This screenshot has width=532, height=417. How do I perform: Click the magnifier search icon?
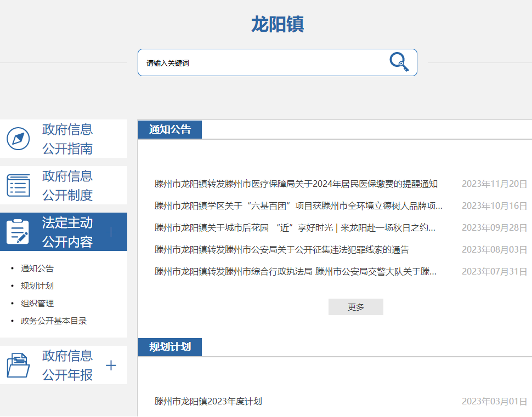(399, 62)
